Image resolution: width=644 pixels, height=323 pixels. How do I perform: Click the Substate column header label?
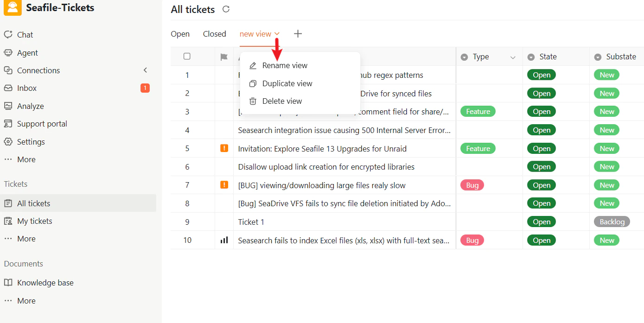(621, 57)
